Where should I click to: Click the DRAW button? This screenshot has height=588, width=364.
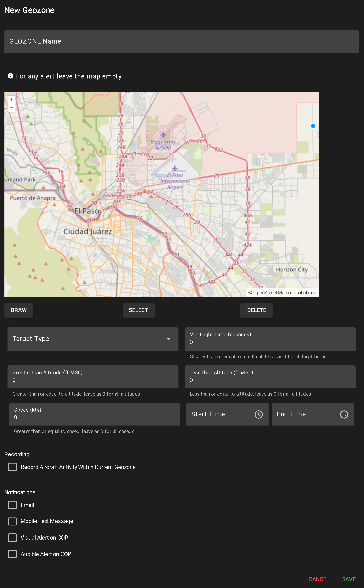point(19,310)
